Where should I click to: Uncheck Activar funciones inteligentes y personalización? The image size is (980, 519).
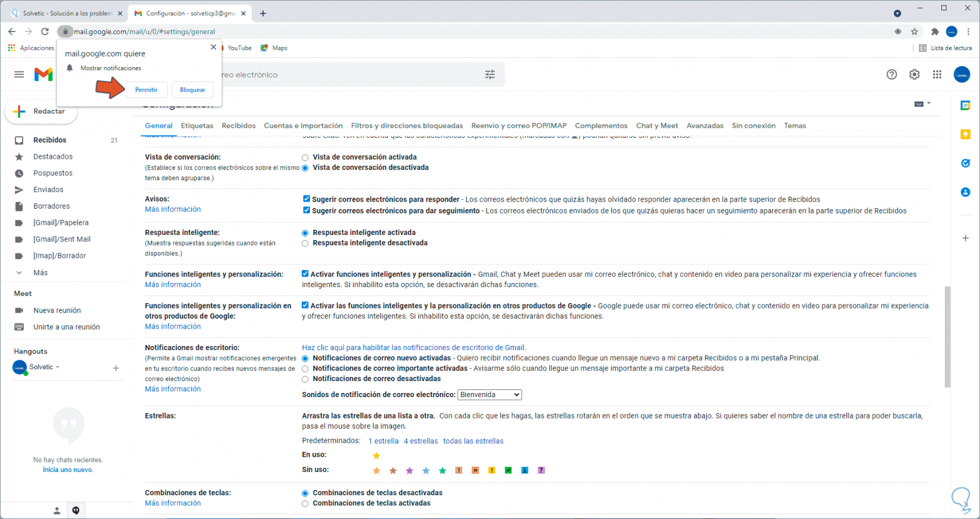tap(305, 273)
